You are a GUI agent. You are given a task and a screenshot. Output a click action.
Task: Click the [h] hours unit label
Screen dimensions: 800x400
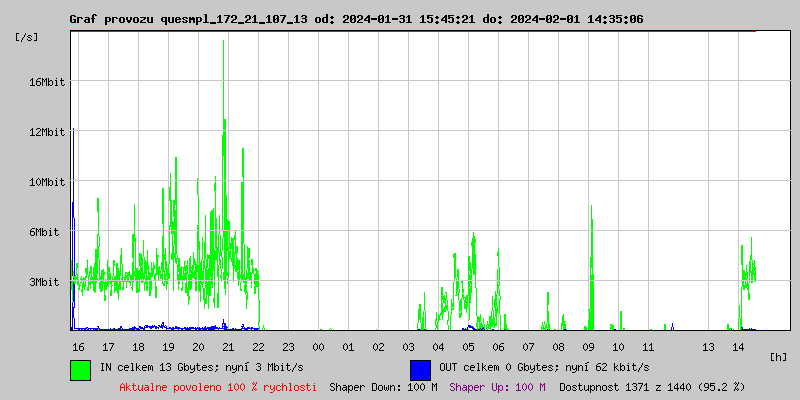[778, 356]
